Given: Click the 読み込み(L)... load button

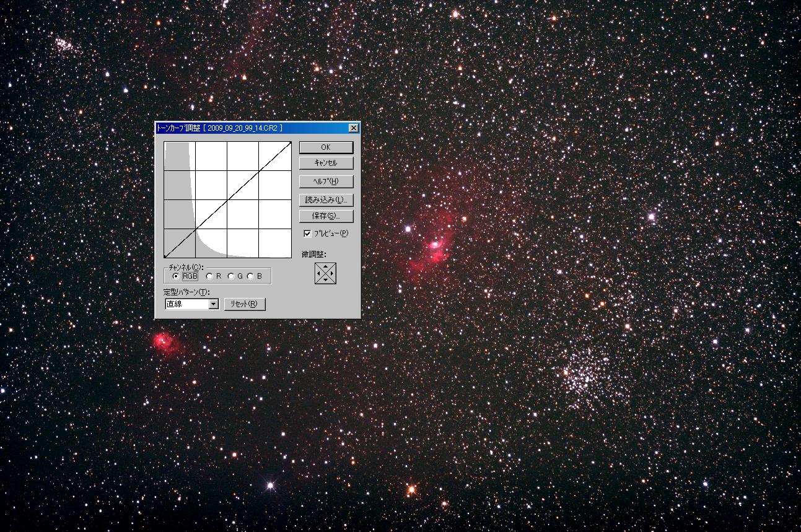Looking at the screenshot, I should coord(326,200).
